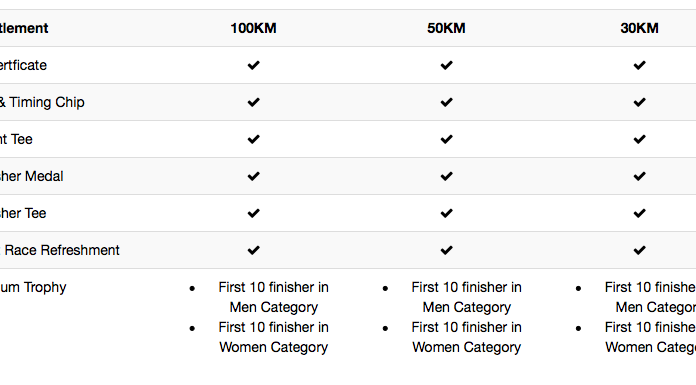Click the 30KM Race Refreshment checkmark
This screenshot has width=696, height=385.
tap(640, 250)
